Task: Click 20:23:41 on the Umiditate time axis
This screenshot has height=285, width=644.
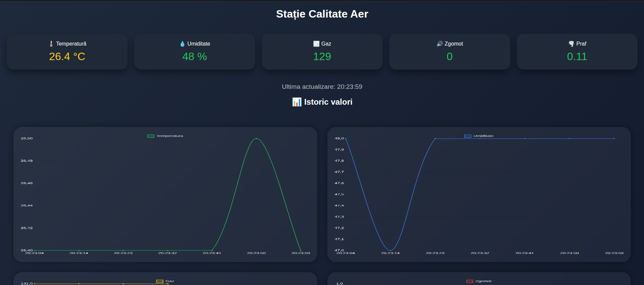Action: point(525,253)
